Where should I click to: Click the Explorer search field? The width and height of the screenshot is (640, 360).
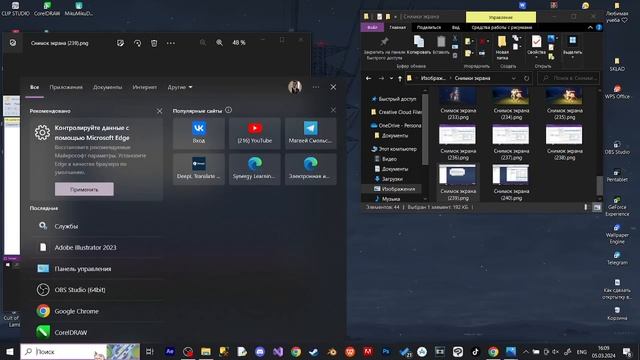point(569,78)
